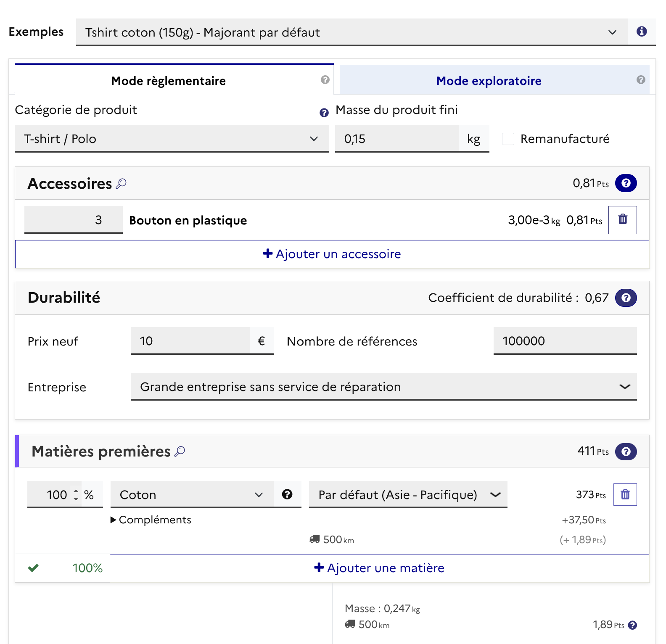Viewport: 666px width, 644px height.
Task: Toggle the Remanufacturé checkbox
Action: click(508, 139)
